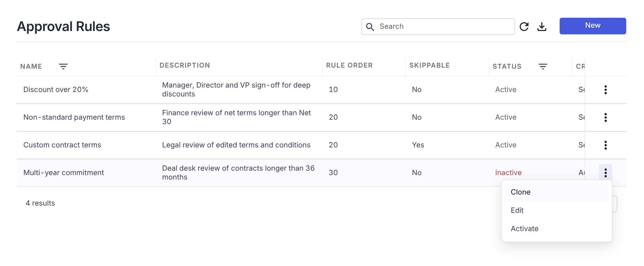Click 'Deal desk review of contracts' description
The width and height of the screenshot is (644, 266).
click(x=238, y=173)
